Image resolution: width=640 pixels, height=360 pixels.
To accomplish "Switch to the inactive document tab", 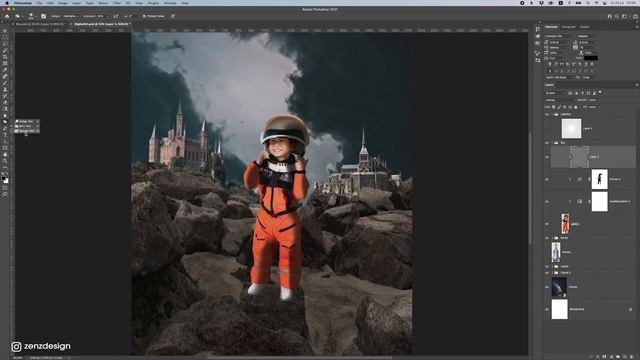I will 40,24.
